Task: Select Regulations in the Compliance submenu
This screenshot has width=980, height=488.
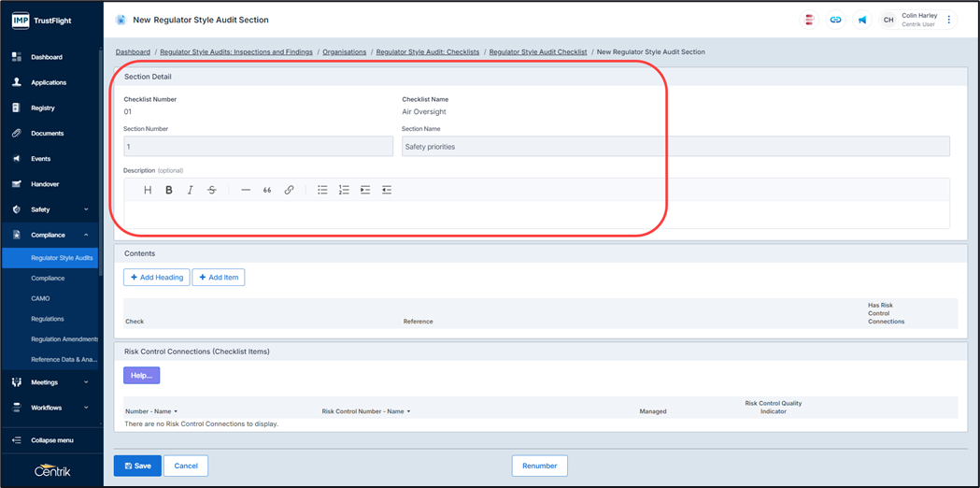Action: (x=48, y=319)
